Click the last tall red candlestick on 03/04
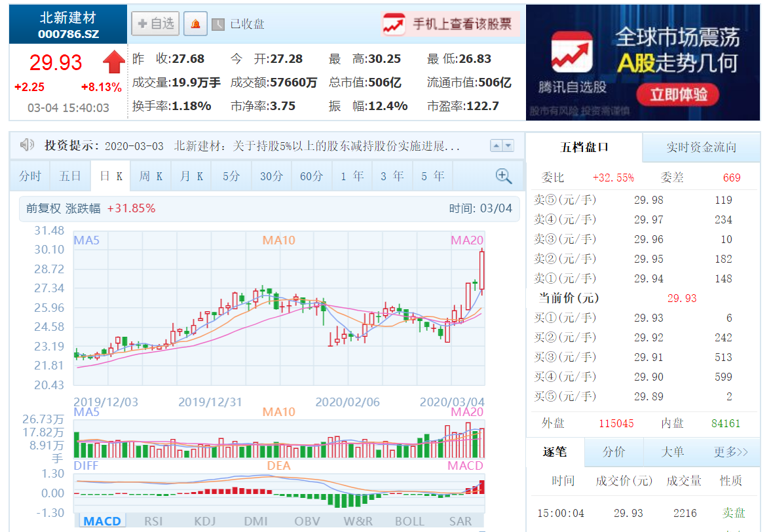This screenshot has width=771, height=532. tap(482, 272)
